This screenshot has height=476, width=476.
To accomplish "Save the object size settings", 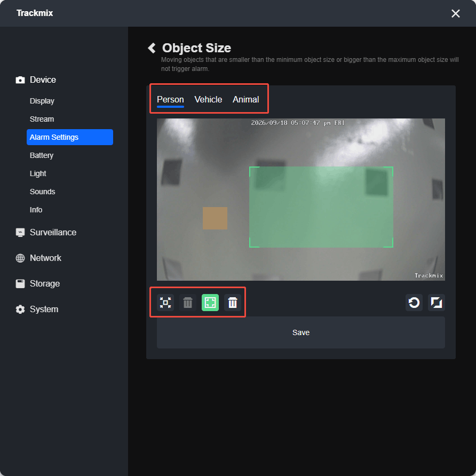I will tap(301, 332).
